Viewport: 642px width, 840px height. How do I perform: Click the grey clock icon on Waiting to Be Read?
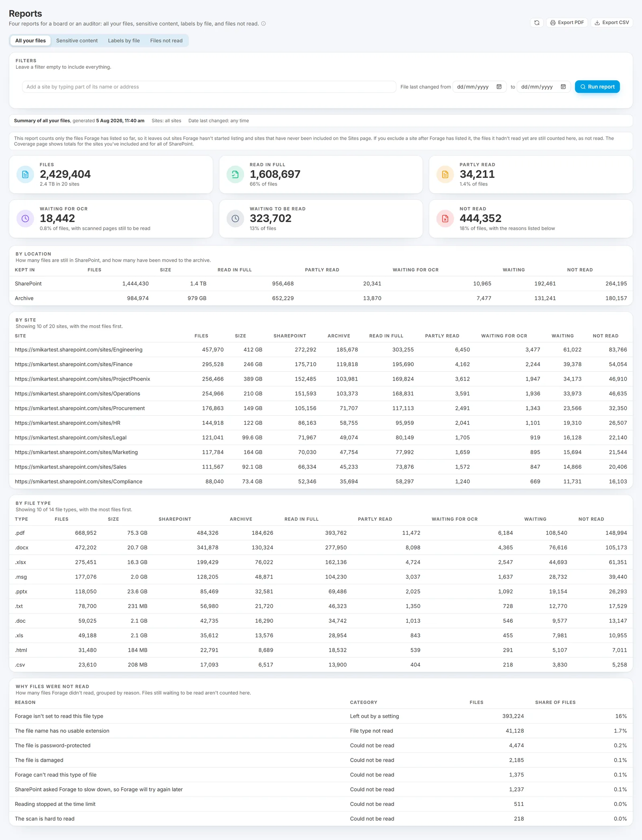click(235, 218)
